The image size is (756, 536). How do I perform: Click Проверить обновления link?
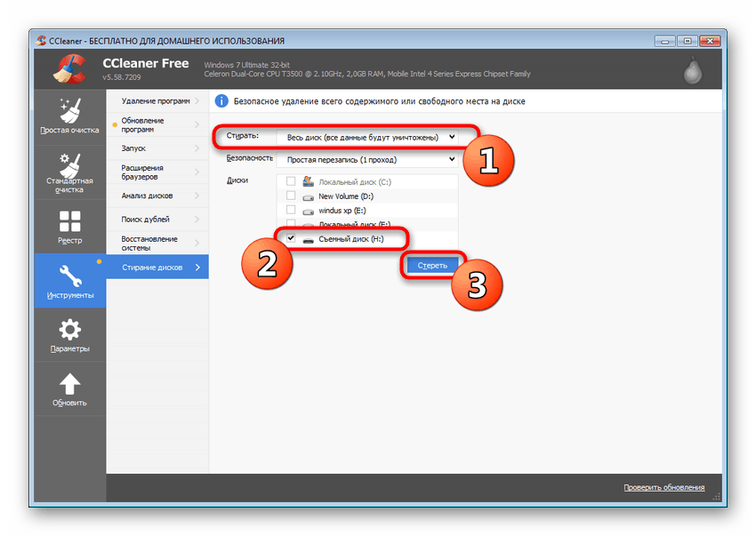click(x=664, y=487)
